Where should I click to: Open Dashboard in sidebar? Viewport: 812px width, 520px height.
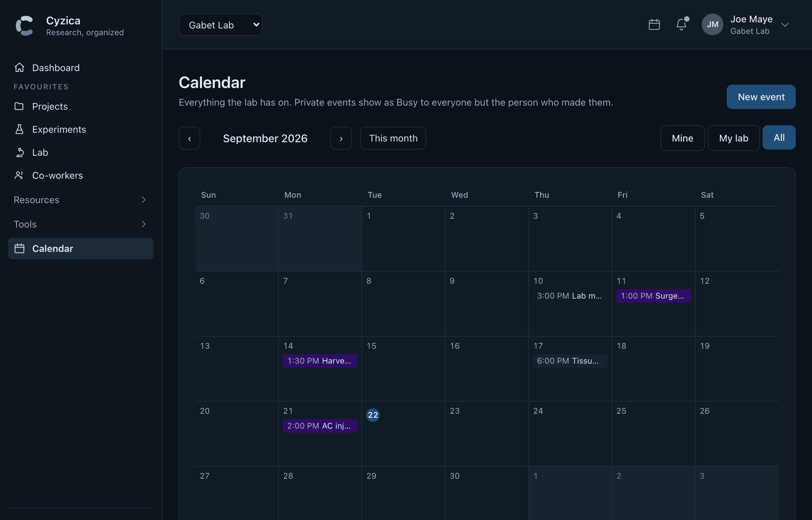pos(81,68)
